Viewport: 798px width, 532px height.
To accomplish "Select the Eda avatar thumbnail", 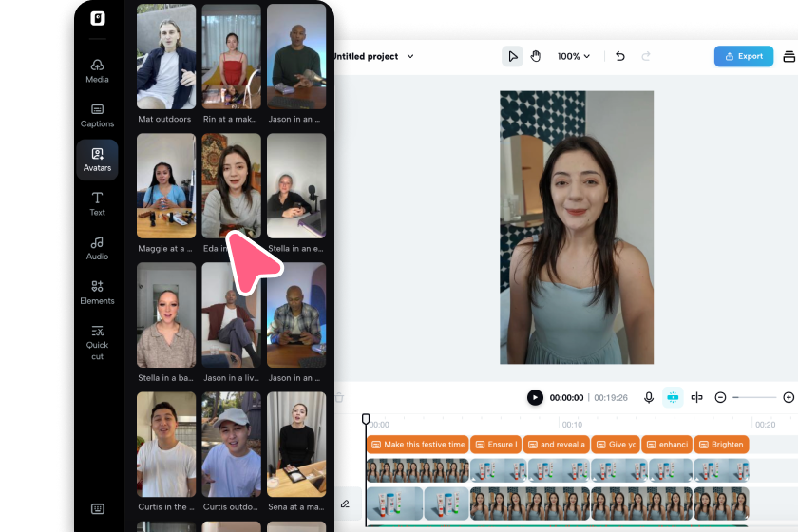I will [x=231, y=186].
